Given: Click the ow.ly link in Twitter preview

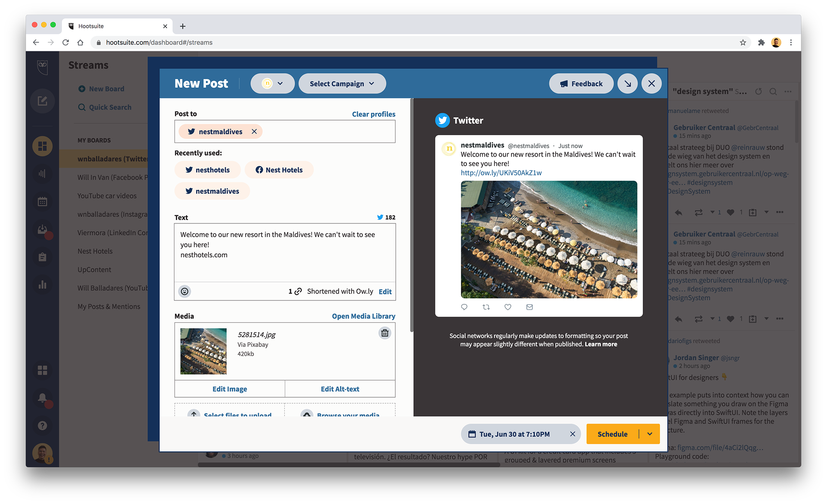Looking at the screenshot, I should point(501,173).
